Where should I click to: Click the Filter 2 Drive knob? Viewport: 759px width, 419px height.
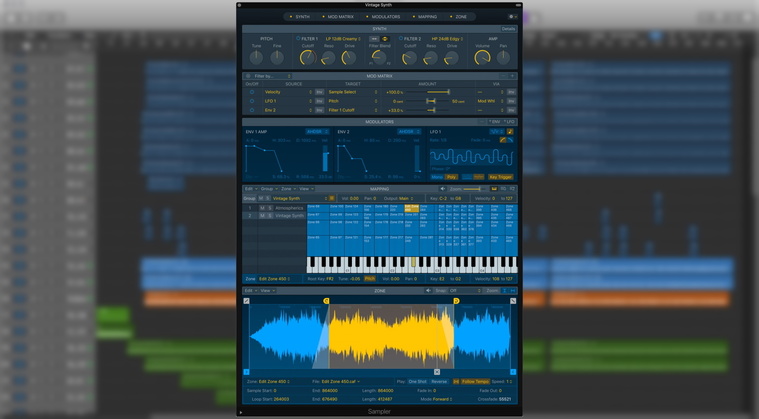[x=451, y=58]
